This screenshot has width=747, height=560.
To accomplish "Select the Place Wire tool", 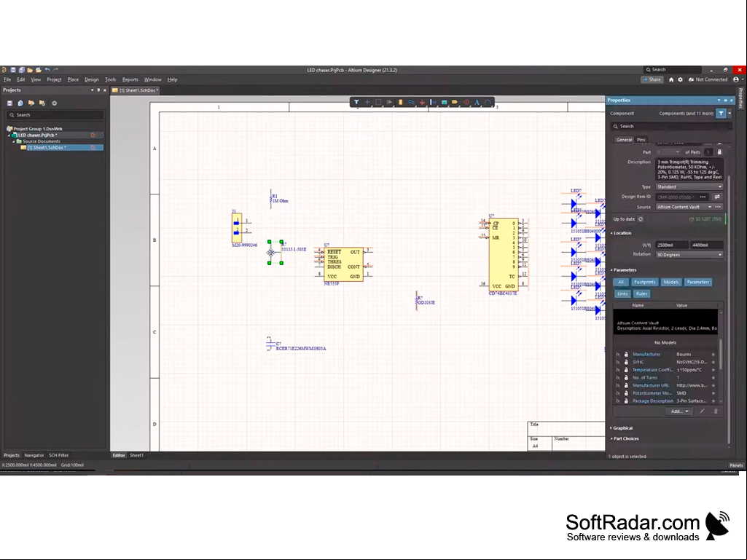I will coord(411,102).
